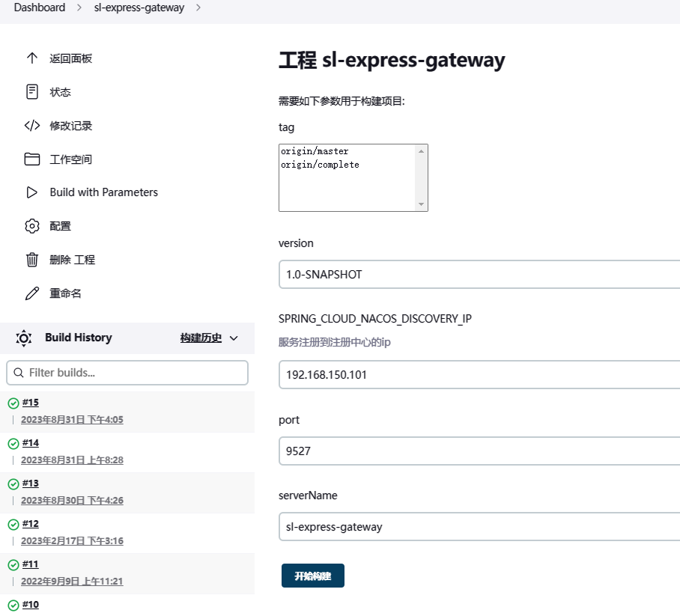Click the 服务注册到注册中心的ip description text

[x=334, y=342]
